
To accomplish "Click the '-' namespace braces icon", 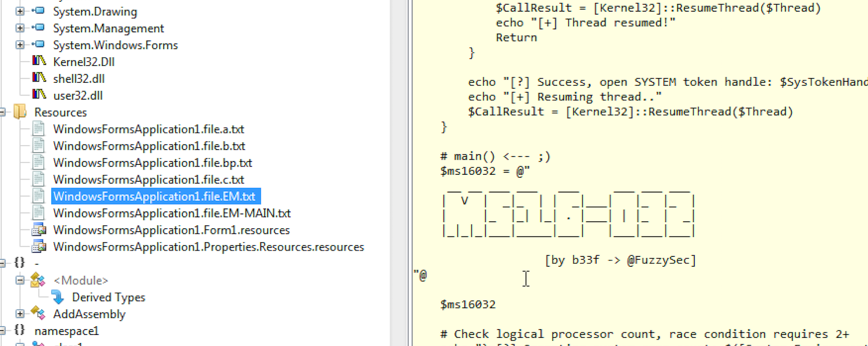I will point(19,263).
